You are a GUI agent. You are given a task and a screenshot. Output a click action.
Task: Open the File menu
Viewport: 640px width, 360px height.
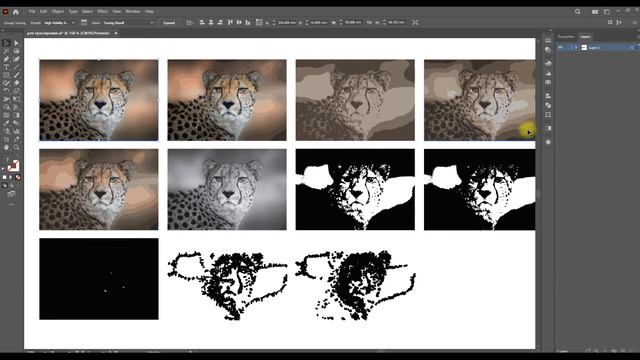pos(32,11)
